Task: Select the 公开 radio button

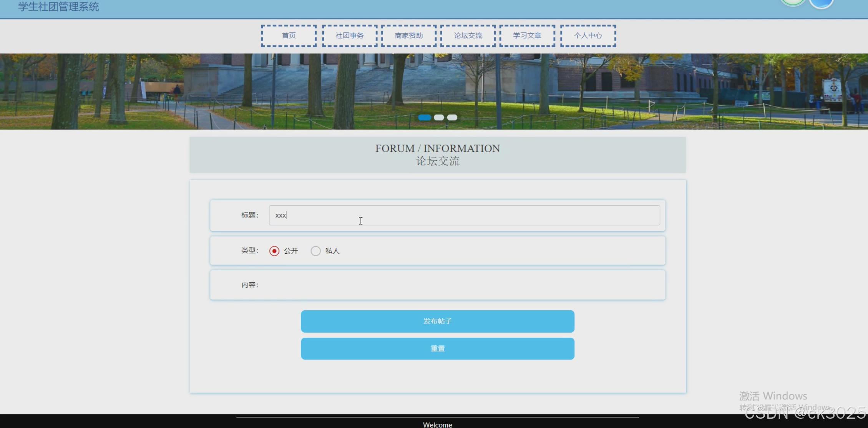Action: coord(274,251)
